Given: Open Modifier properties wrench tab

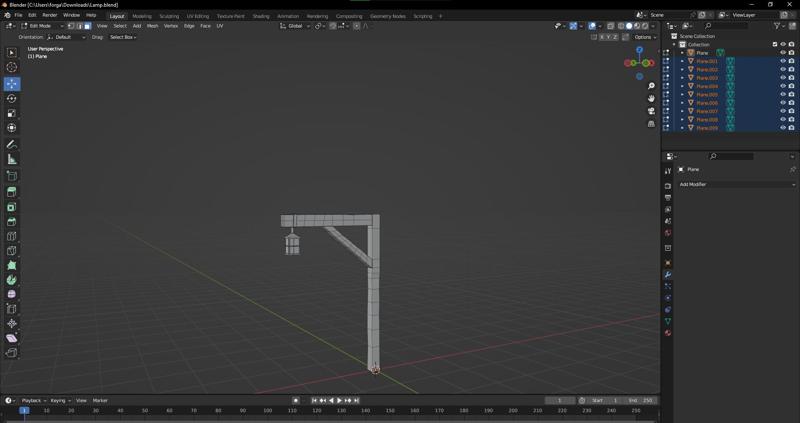Looking at the screenshot, I should point(668,274).
